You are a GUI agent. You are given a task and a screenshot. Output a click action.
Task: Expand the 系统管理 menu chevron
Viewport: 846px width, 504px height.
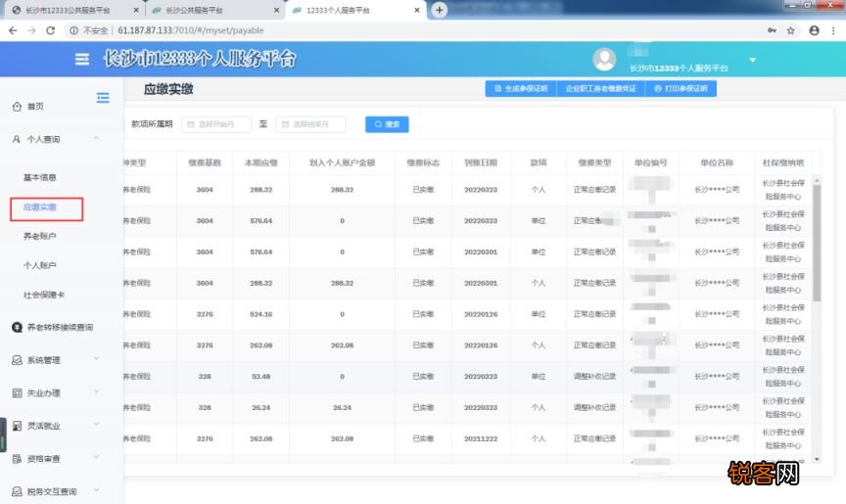tap(96, 358)
